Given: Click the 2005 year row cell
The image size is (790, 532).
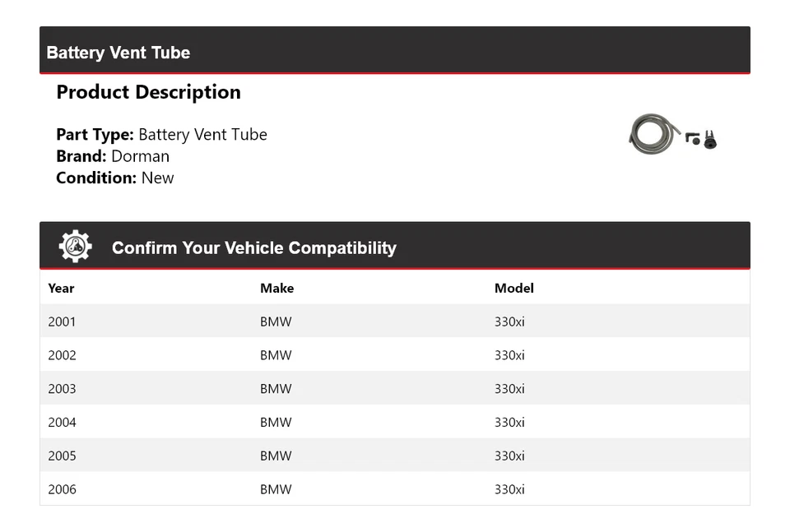Looking at the screenshot, I should click(62, 456).
